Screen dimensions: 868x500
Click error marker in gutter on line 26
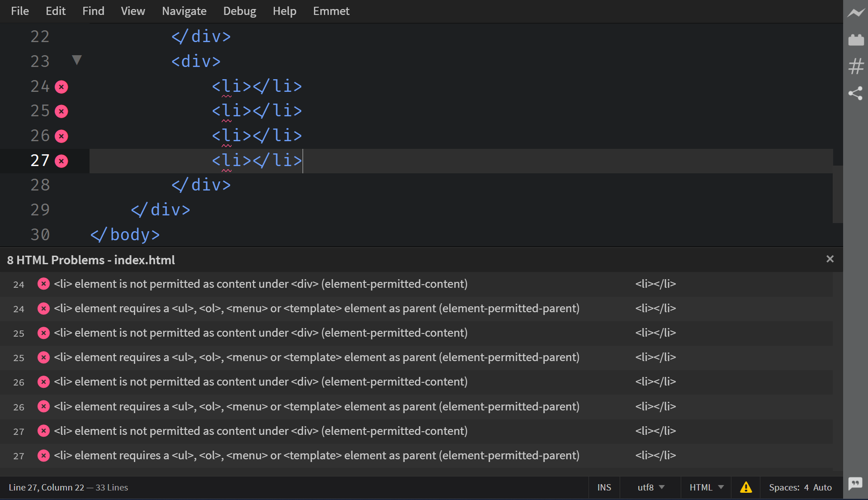pos(62,136)
